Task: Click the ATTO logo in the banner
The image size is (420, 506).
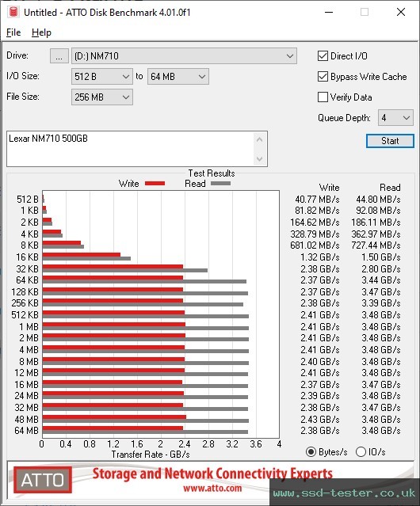Action: coord(43,480)
